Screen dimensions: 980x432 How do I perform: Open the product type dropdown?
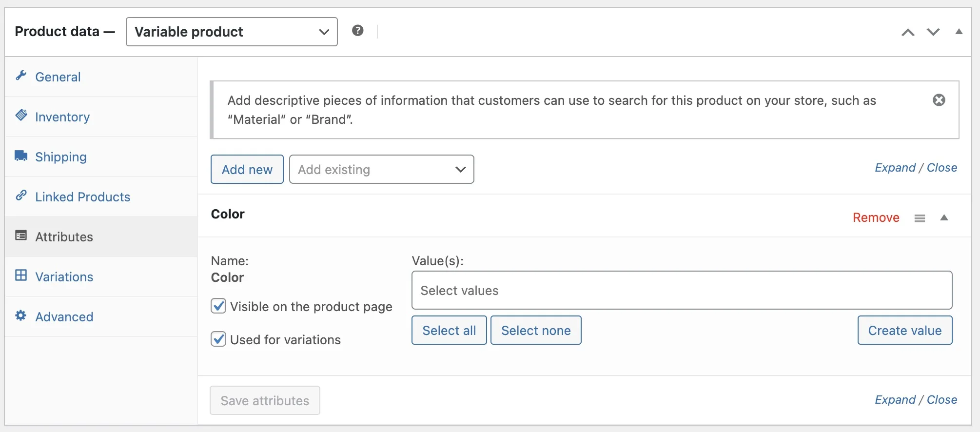pos(232,32)
